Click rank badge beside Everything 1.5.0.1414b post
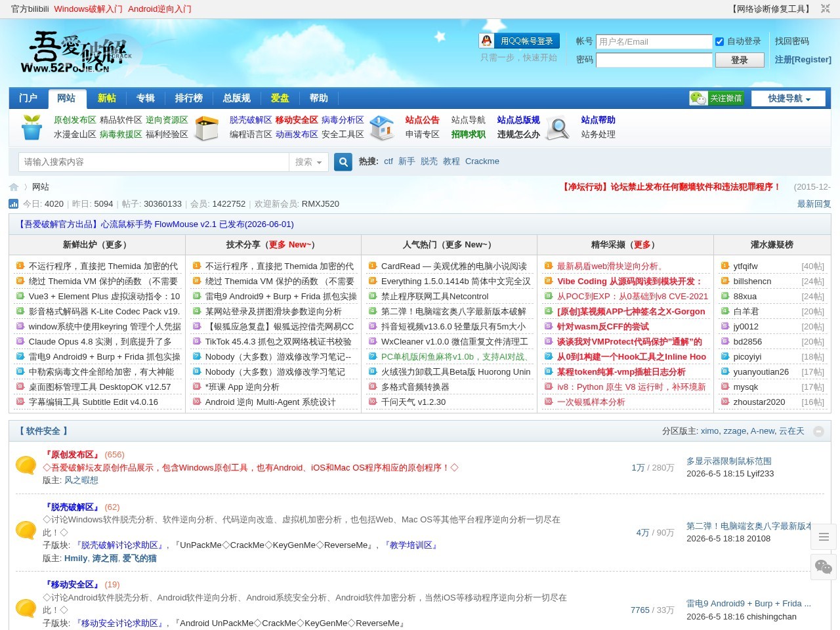The image size is (840, 630). [x=373, y=281]
